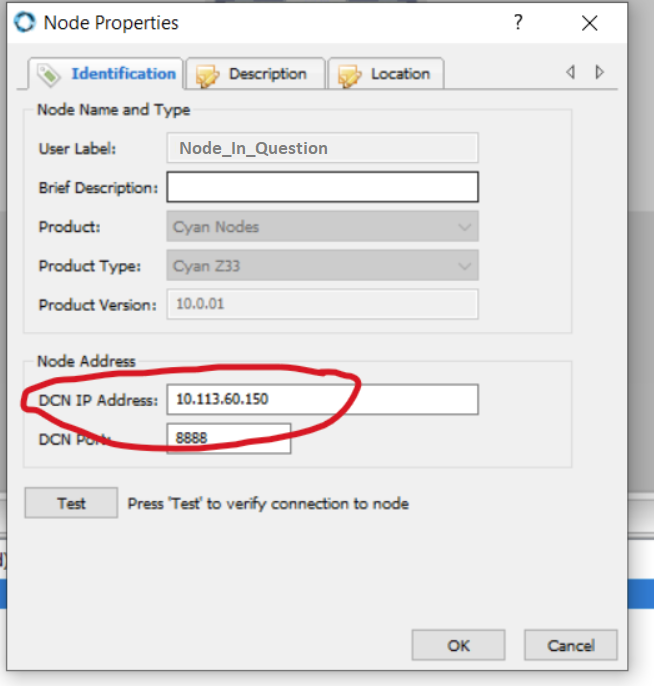Screen dimensions: 654x686
Task: Confirm changes with the OK button
Action: coord(458,645)
